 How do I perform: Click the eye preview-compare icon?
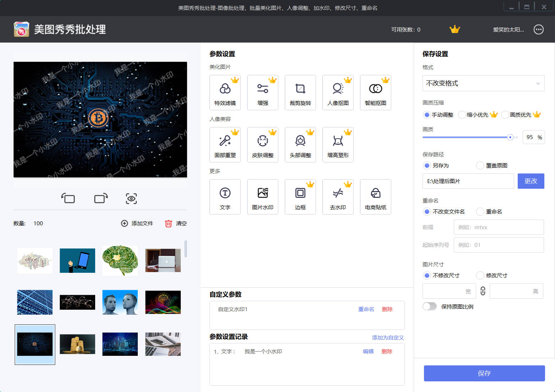(131, 199)
